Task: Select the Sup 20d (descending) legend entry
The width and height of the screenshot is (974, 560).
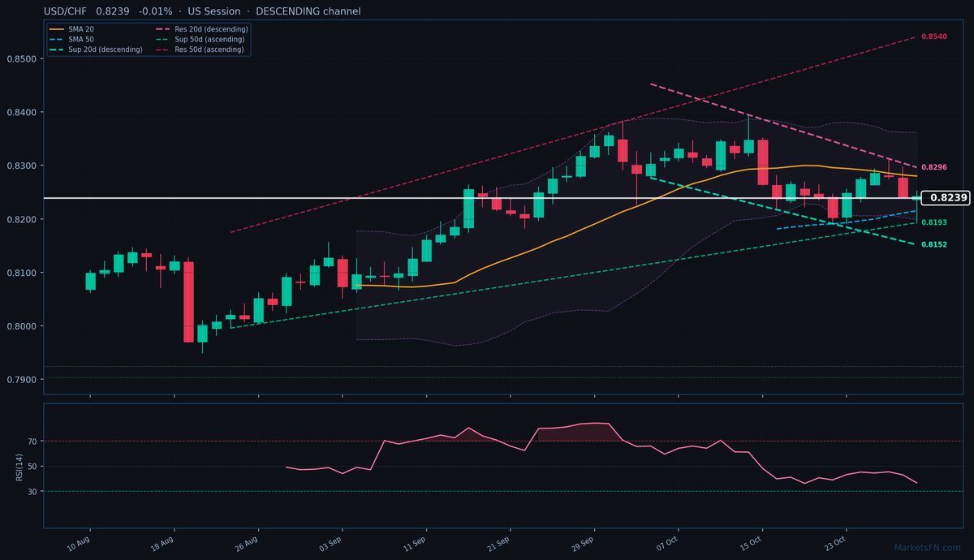Action: (97, 50)
